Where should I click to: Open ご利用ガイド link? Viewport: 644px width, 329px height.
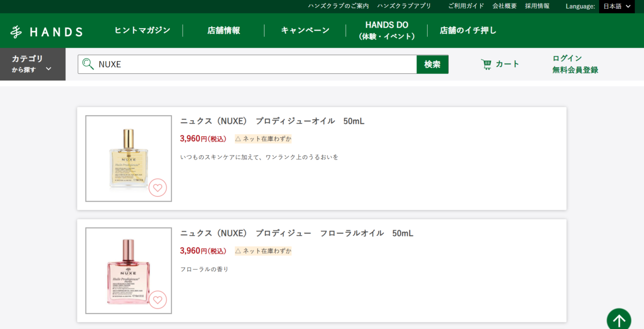coord(466,6)
